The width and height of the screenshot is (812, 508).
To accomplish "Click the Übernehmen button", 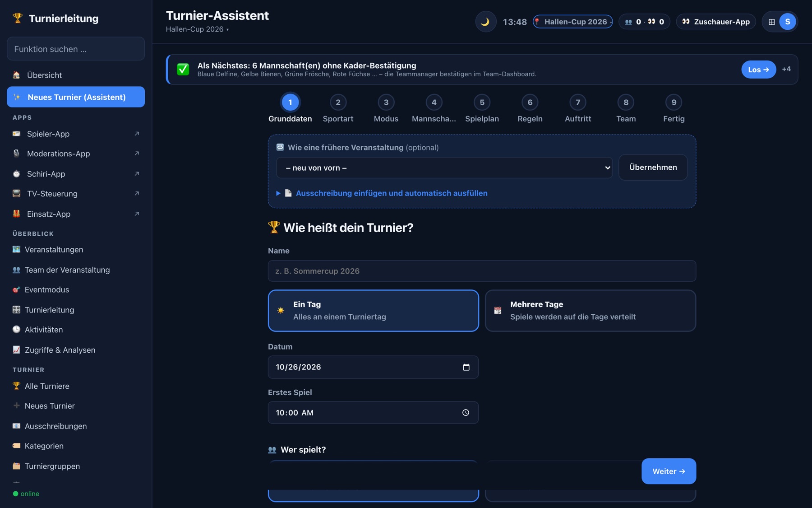I will 653,168.
